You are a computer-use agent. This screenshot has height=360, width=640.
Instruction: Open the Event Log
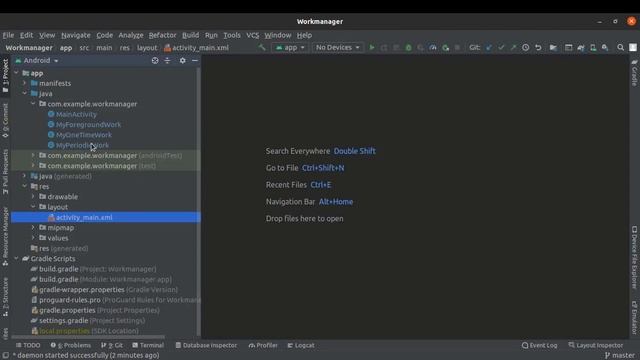pyautogui.click(x=539, y=345)
